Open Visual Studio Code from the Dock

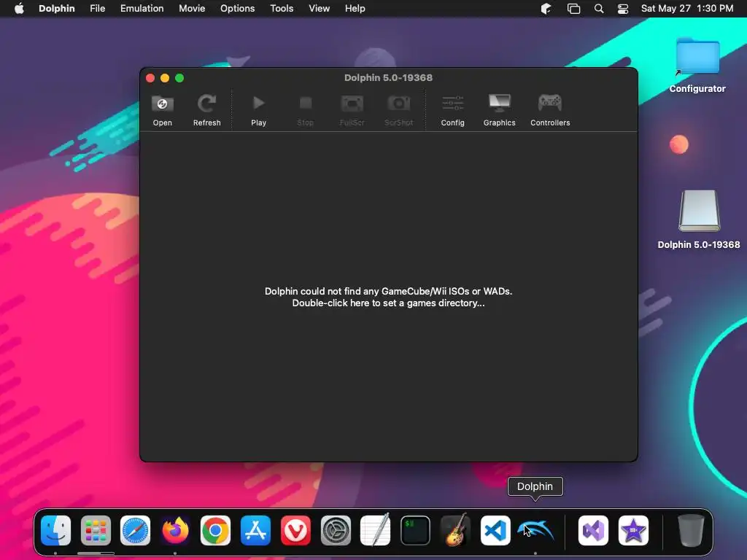[495, 530]
